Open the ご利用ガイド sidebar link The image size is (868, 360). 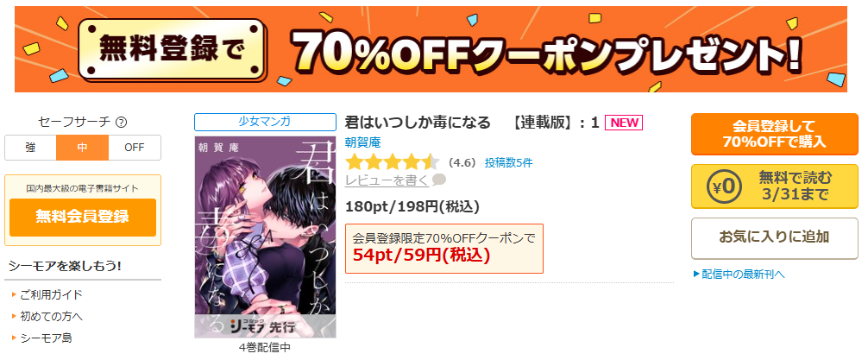51,294
